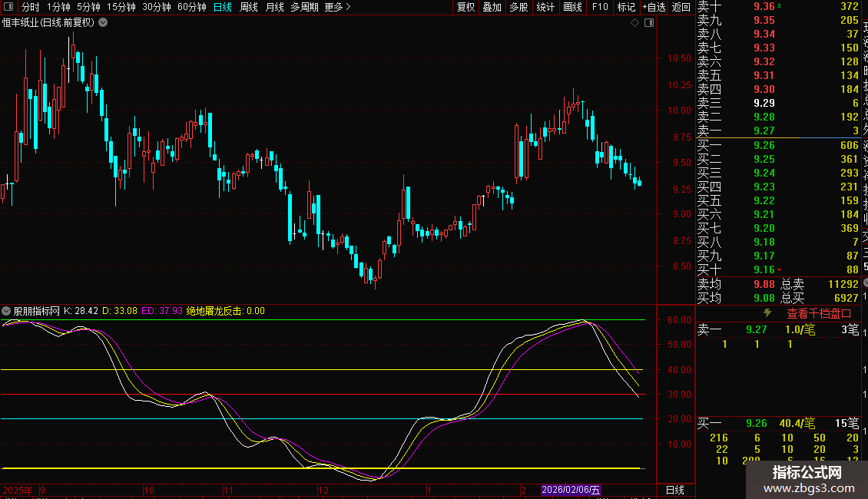Add stock with +自选 button
Image resolution: width=868 pixels, height=499 pixels.
pos(653,7)
